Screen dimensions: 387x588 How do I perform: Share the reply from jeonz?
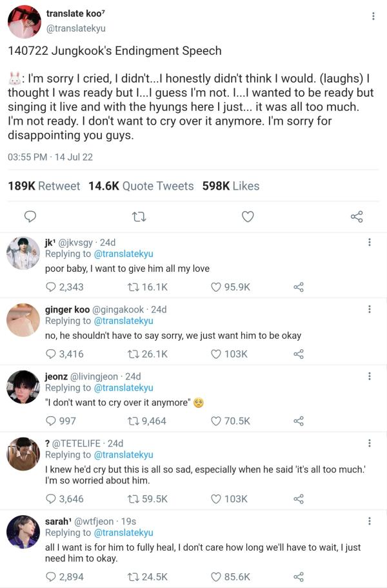pyautogui.click(x=298, y=421)
